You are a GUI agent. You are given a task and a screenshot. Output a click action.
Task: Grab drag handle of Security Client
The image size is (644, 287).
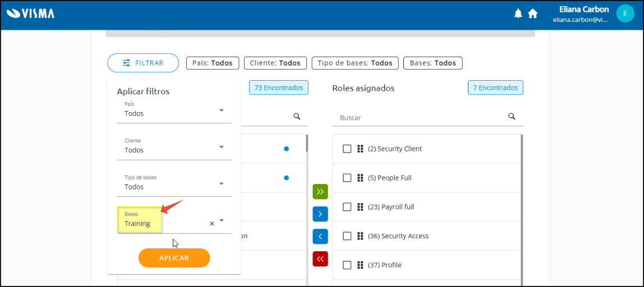pyautogui.click(x=360, y=149)
